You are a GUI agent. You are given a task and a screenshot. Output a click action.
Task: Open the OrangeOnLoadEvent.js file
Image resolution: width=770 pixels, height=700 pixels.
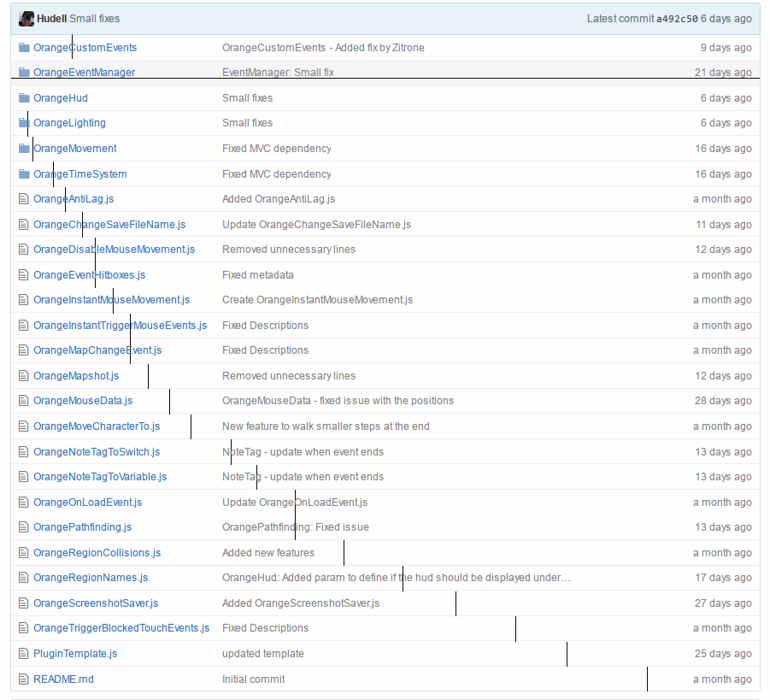click(87, 502)
